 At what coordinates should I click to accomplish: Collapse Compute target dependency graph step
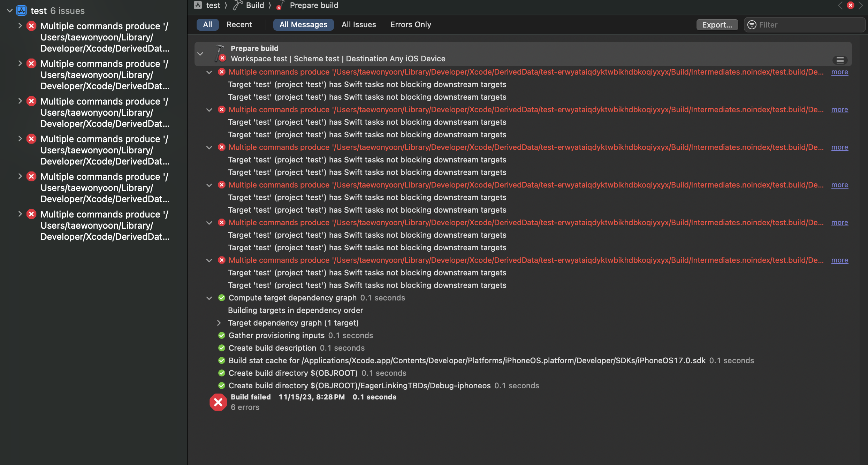[209, 298]
